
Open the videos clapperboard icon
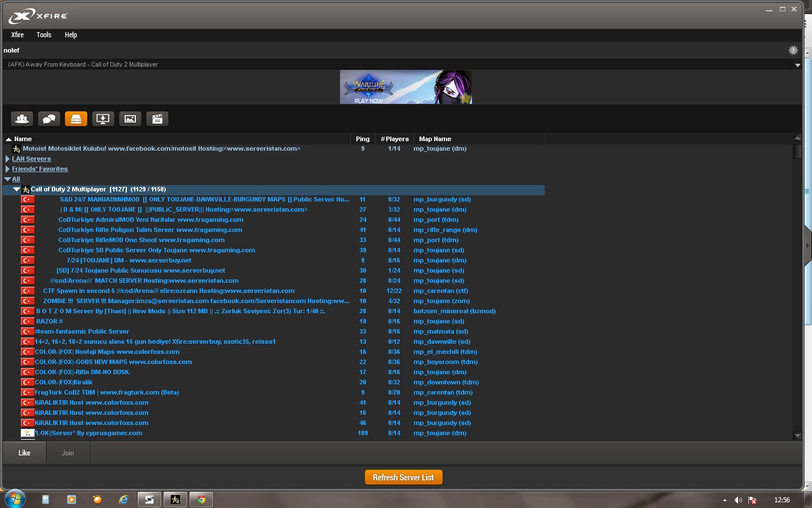pos(157,119)
